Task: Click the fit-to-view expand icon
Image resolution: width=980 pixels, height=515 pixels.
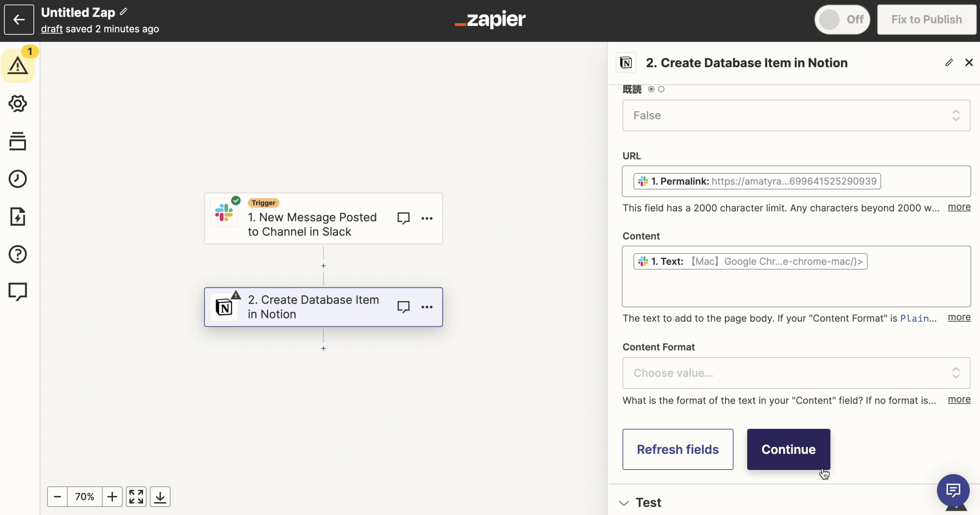Action: pyautogui.click(x=136, y=496)
